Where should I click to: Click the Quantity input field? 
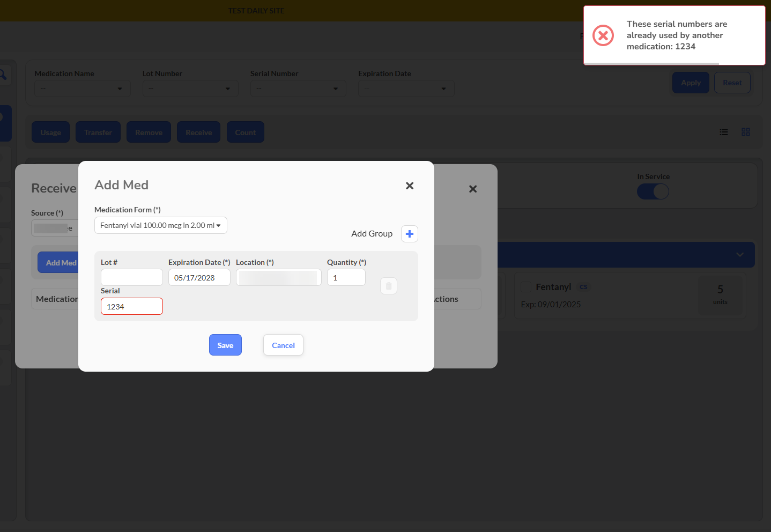tap(346, 277)
